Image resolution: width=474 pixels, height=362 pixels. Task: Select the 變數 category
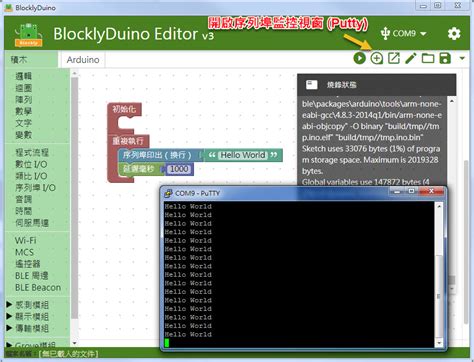pos(23,135)
